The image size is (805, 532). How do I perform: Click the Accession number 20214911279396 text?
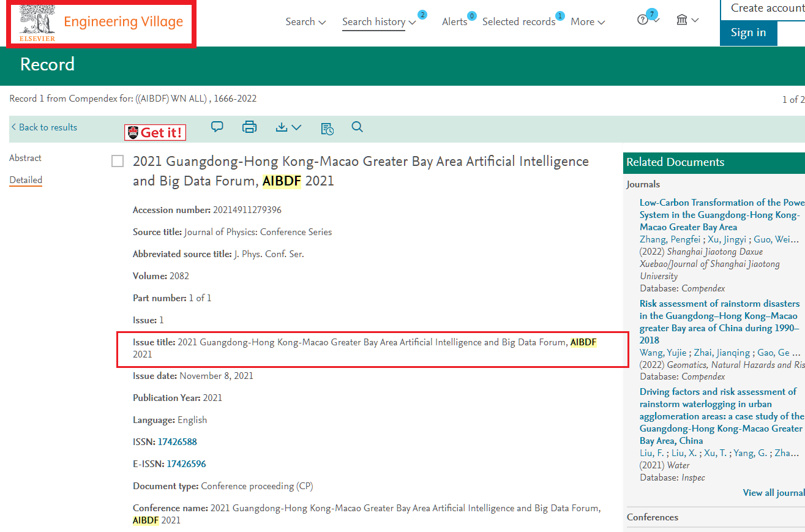(x=247, y=210)
